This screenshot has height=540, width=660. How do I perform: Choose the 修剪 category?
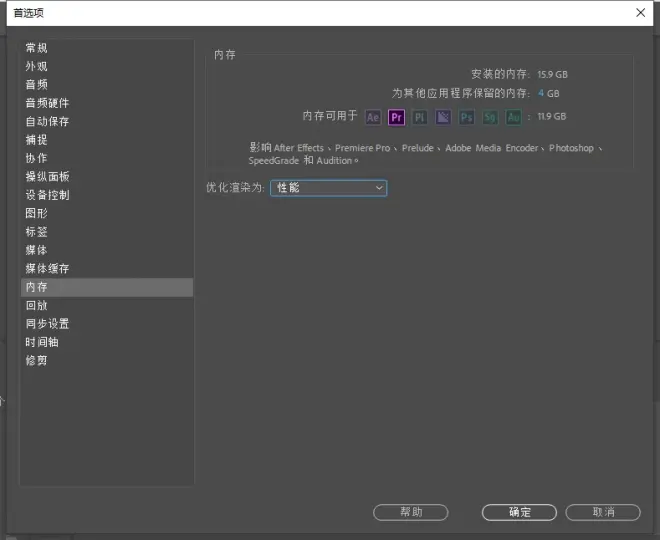[107, 360]
